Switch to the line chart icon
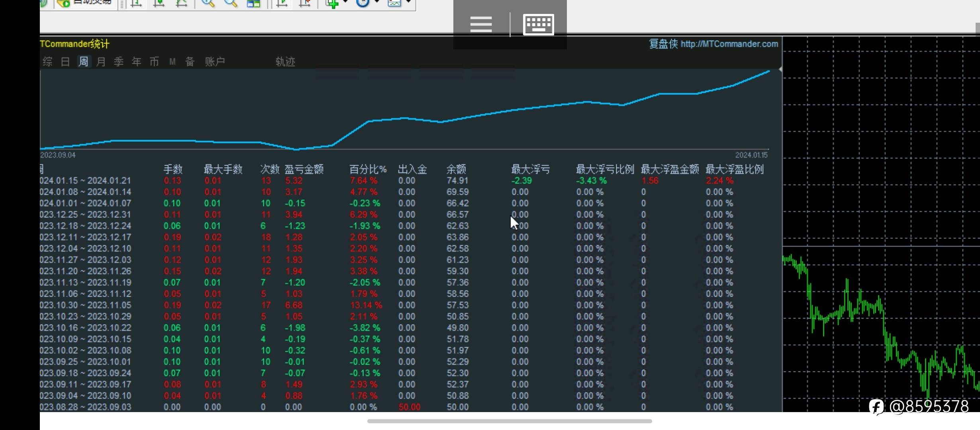980x430 pixels. click(x=182, y=3)
